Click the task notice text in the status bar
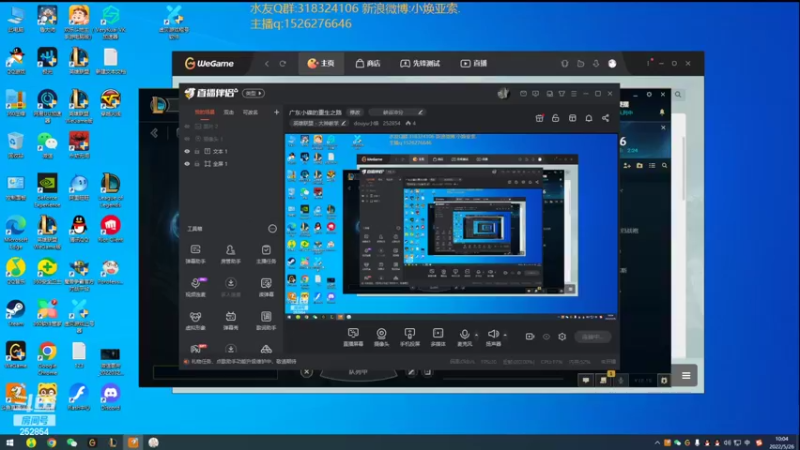 (243, 361)
